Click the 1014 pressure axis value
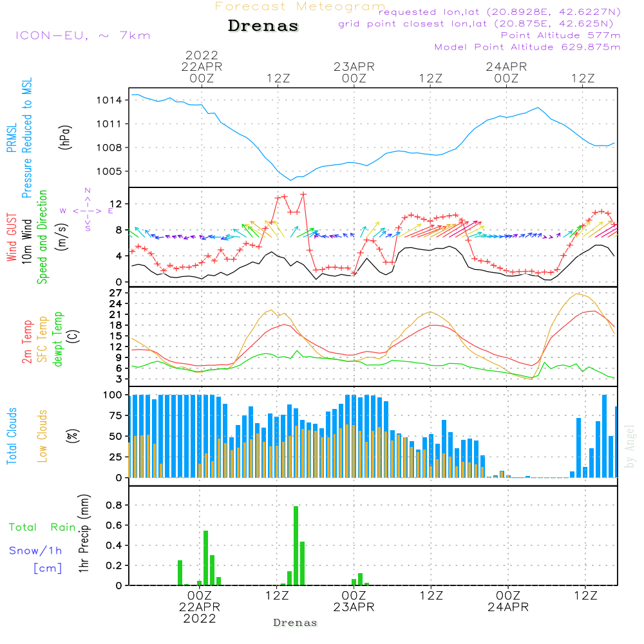 pos(109,100)
